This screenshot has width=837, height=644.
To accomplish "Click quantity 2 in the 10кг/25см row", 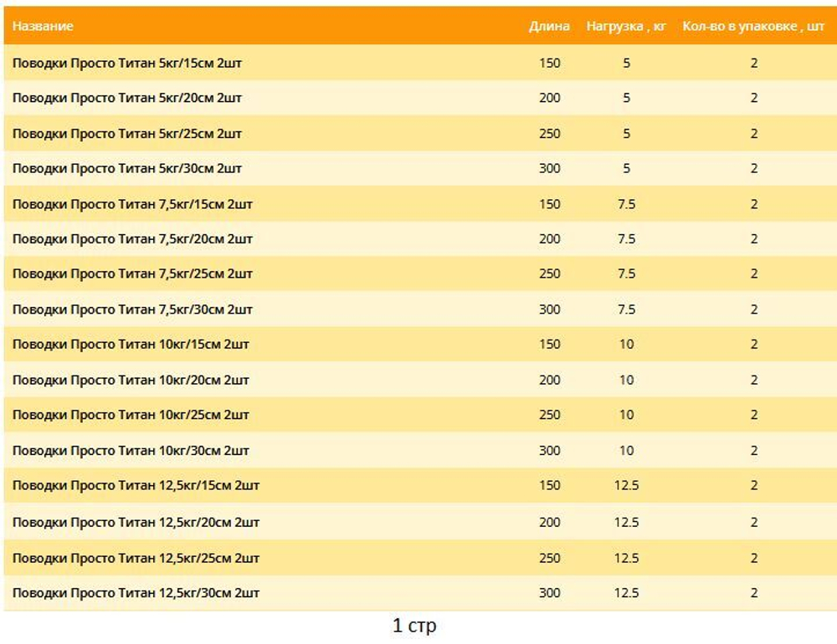I will 754,415.
